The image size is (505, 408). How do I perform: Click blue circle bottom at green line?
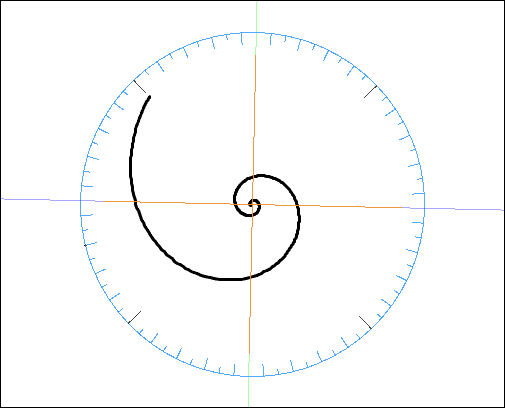tap(249, 376)
